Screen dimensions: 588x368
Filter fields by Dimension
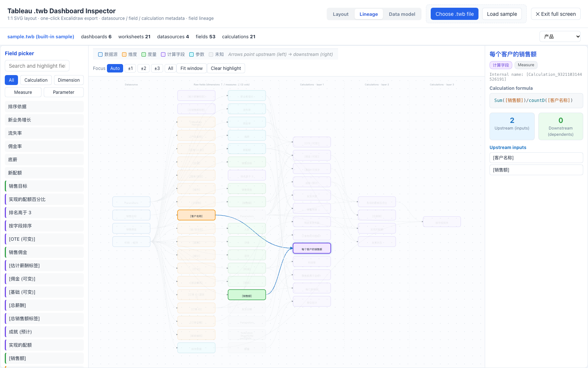(x=69, y=80)
